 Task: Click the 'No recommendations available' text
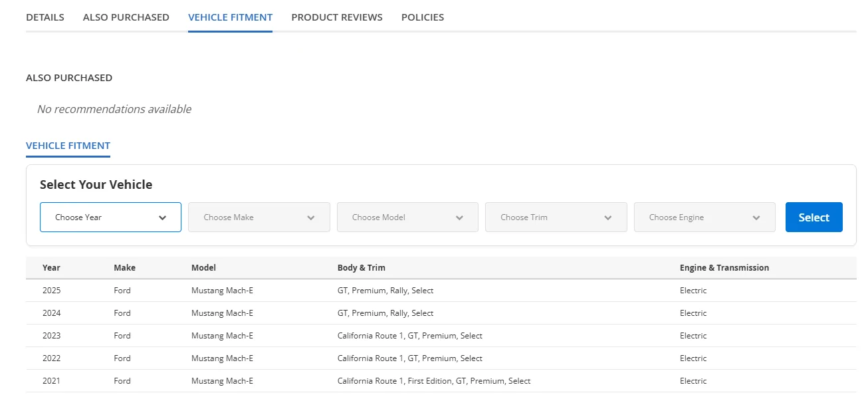coord(114,109)
